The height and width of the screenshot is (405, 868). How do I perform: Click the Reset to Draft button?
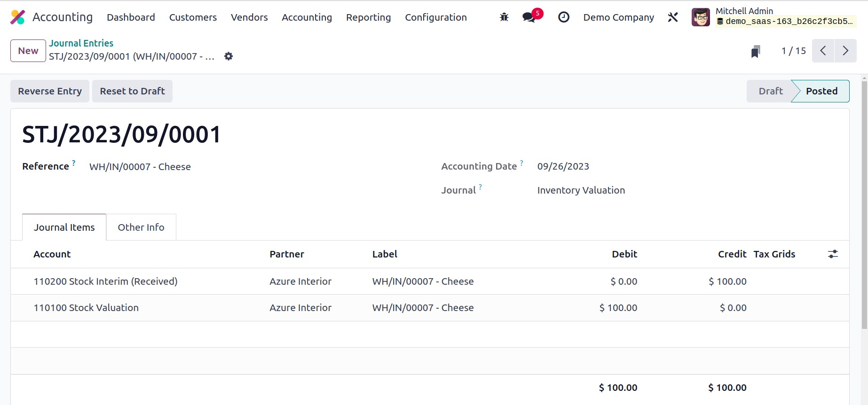(x=132, y=91)
